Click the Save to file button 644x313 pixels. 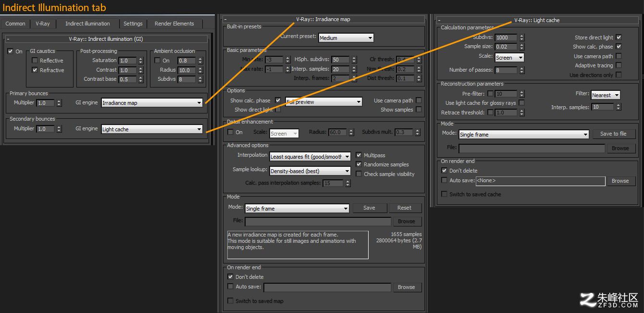(613, 134)
